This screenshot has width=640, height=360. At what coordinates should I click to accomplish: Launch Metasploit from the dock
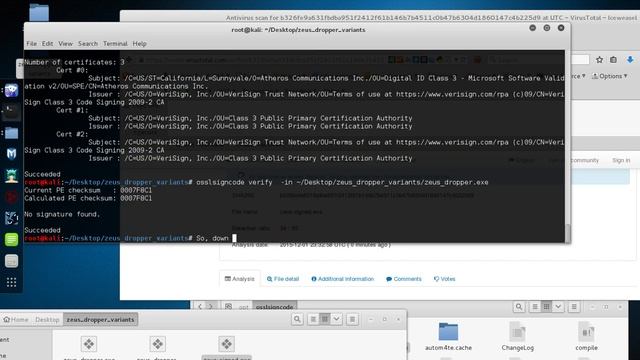coord(11,154)
